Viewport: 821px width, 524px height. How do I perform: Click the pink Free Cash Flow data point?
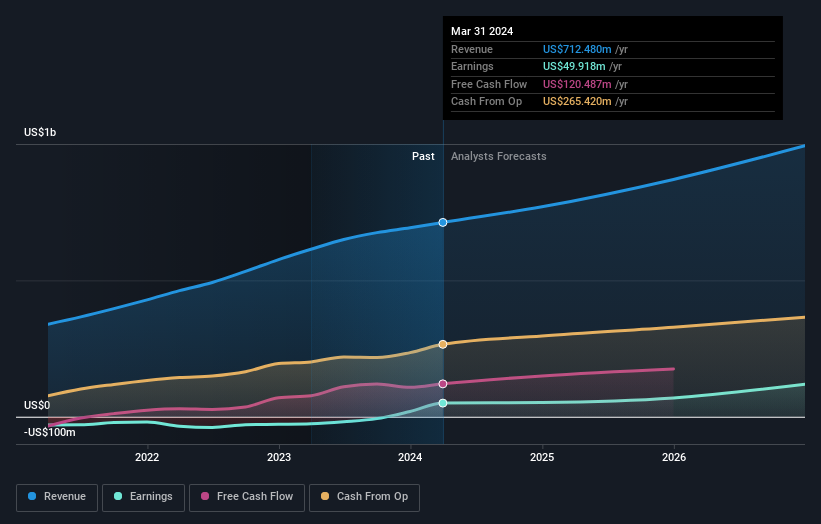[x=443, y=384]
